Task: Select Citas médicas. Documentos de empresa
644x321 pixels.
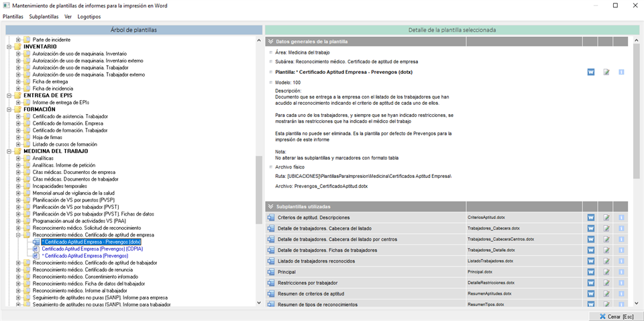Action: coord(74,172)
